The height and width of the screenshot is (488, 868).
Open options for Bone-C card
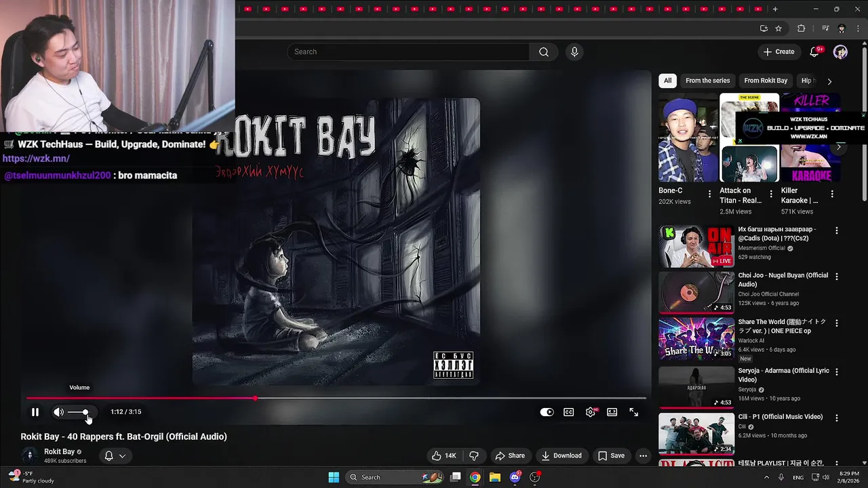point(710,194)
